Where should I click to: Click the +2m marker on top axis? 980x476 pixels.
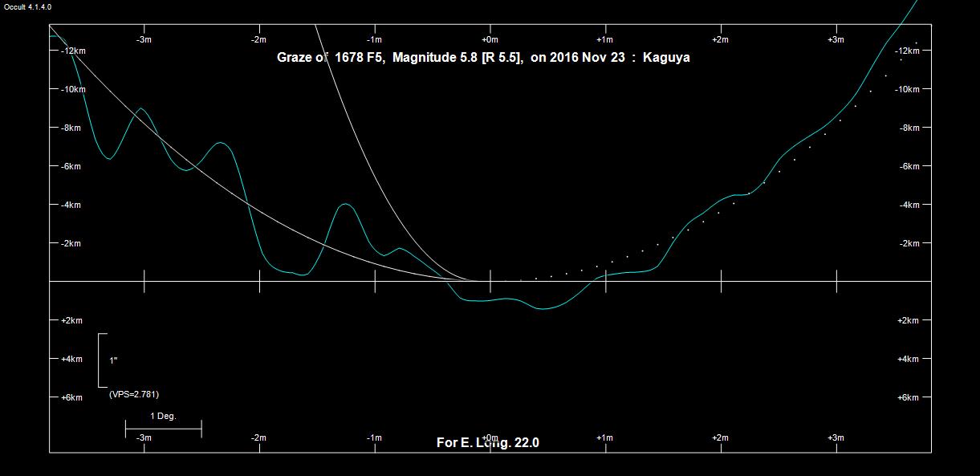click(720, 39)
